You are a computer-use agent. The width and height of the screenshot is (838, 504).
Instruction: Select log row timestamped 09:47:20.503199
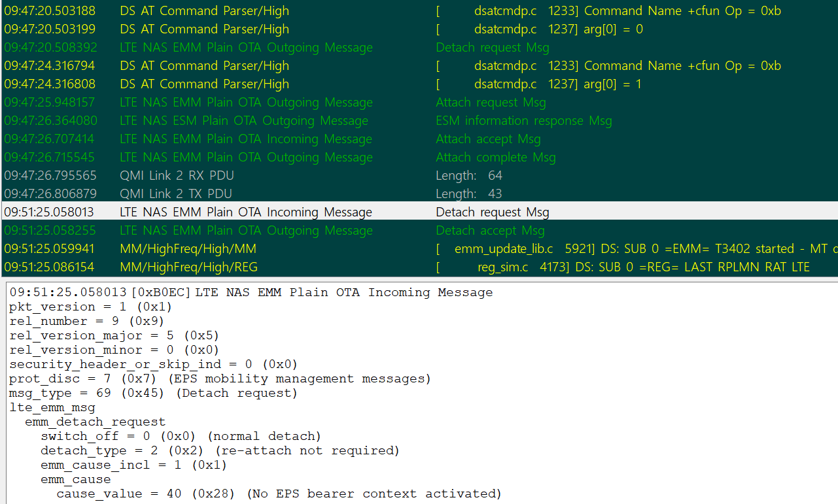point(419,29)
